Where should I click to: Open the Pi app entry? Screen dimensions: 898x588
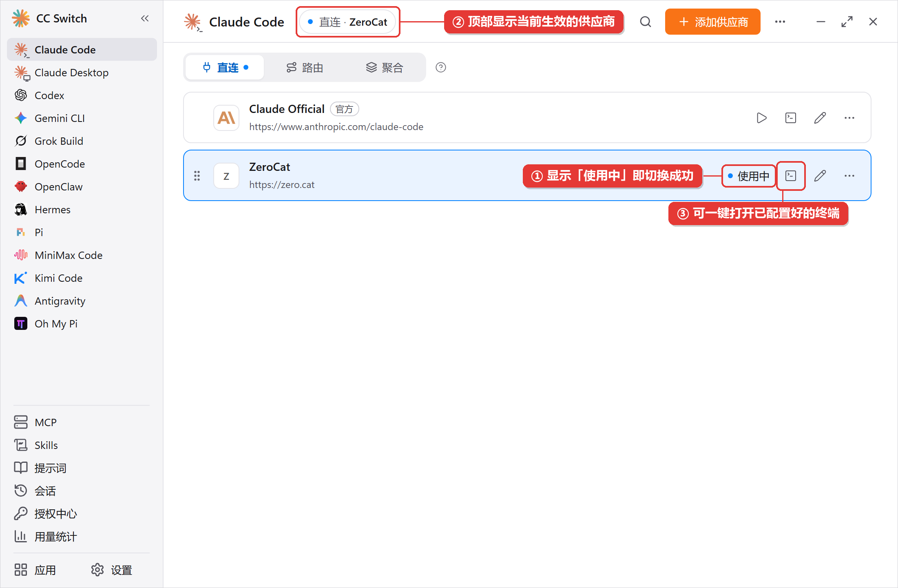82,232
